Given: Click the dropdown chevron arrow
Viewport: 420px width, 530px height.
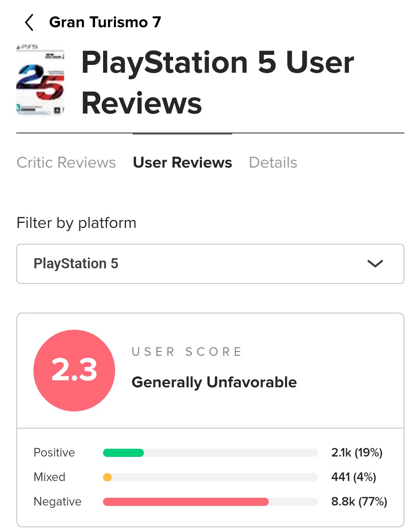Looking at the screenshot, I should pyautogui.click(x=375, y=264).
